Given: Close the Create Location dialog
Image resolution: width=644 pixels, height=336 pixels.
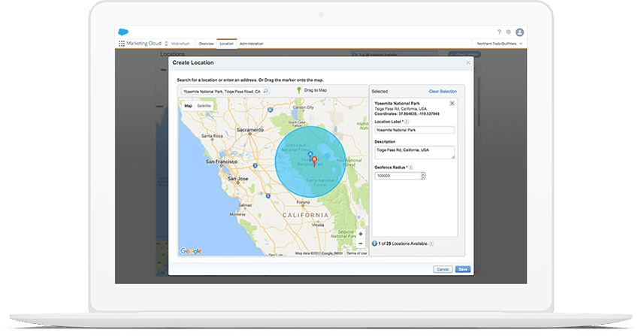Looking at the screenshot, I should point(468,63).
